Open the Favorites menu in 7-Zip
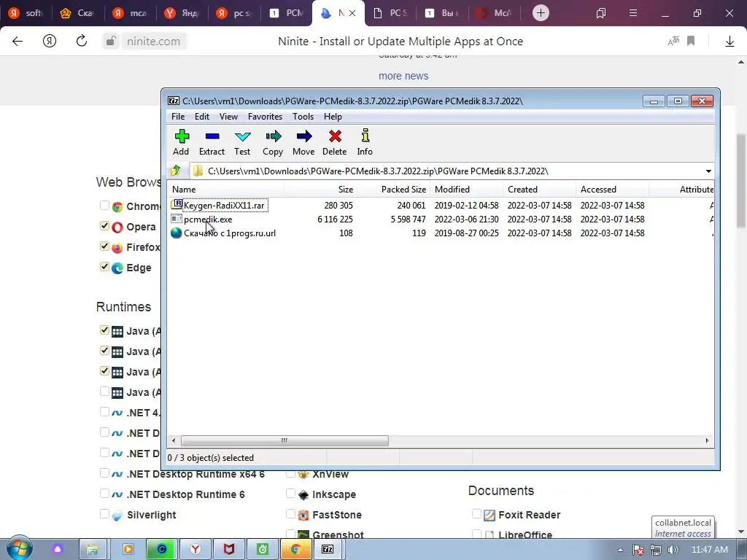Viewport: 747px width, 560px height. [x=265, y=117]
